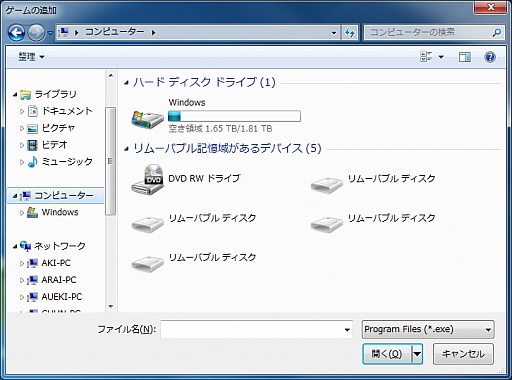Change view using the view mode icon

point(426,57)
